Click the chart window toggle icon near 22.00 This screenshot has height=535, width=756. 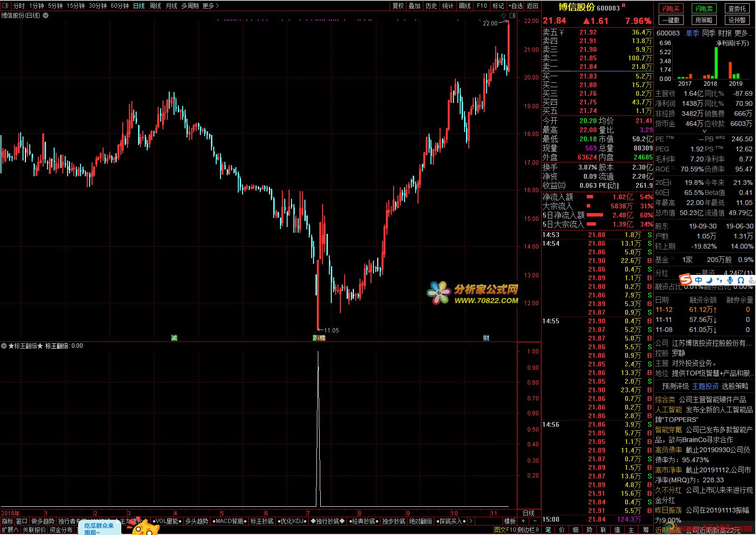(512, 16)
